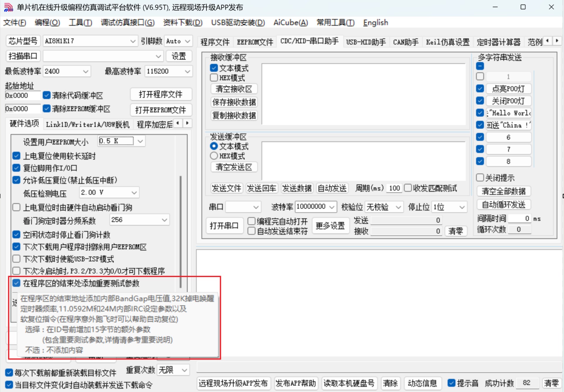Expand the maximum baud rate 115200 dropdown
Image resolution: width=564 pixels, height=392 pixels.
[187, 72]
